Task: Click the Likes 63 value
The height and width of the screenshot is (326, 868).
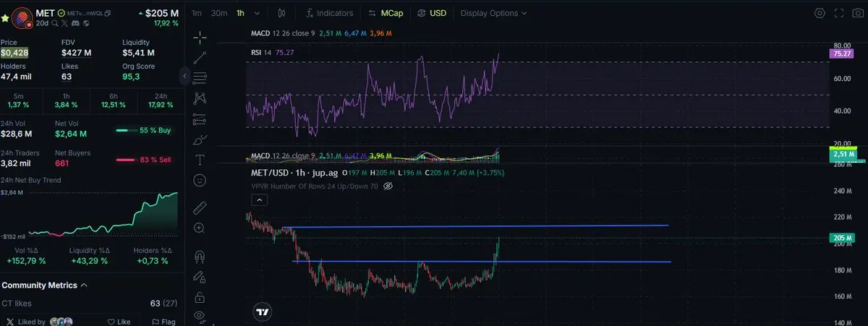Action: click(x=67, y=76)
